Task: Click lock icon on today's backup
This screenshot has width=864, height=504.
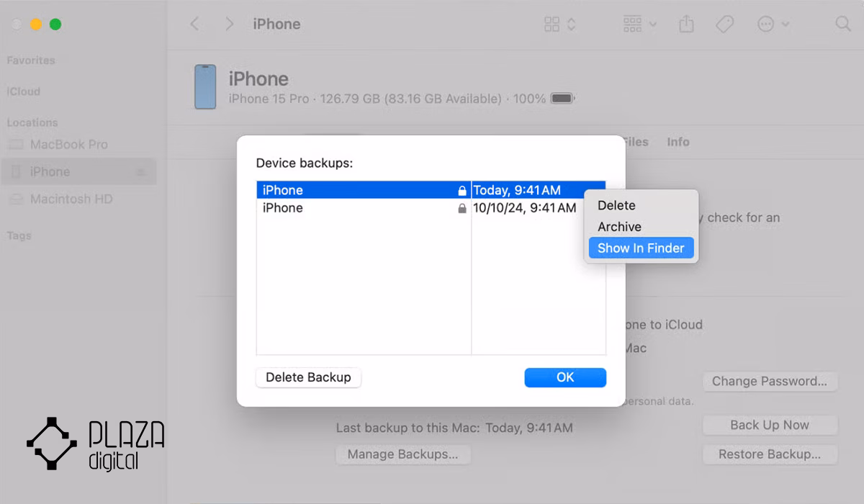Action: coord(462,191)
